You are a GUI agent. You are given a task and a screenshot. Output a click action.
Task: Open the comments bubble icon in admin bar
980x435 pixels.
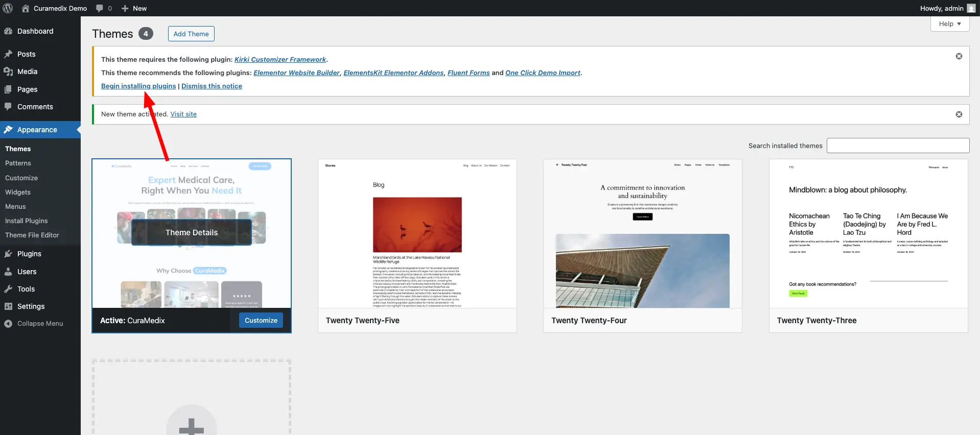point(99,8)
